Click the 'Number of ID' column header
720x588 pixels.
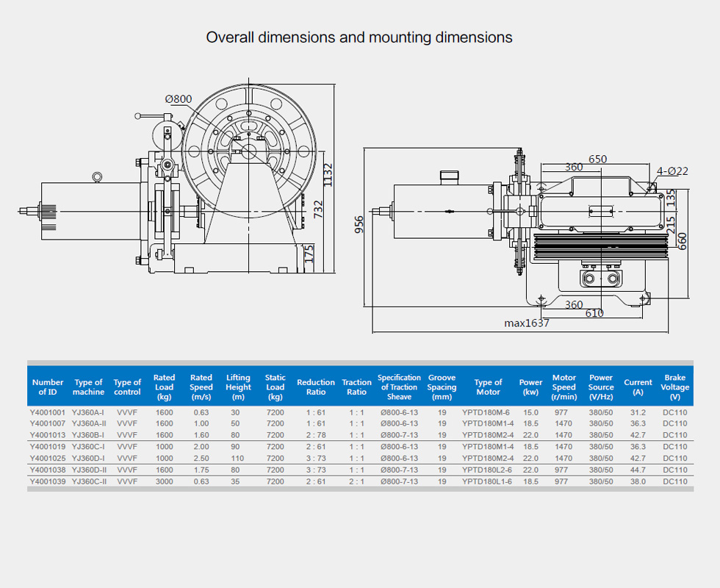[x=48, y=387]
